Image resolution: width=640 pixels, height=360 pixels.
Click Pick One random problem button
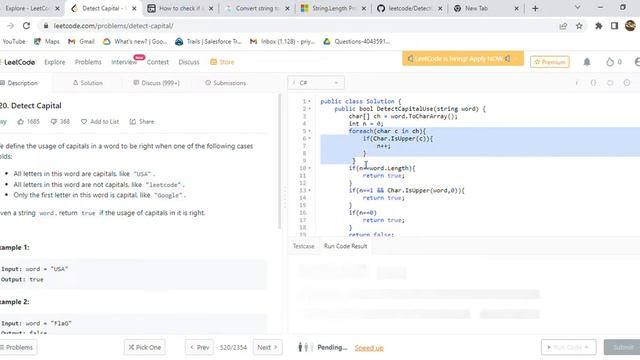click(x=145, y=347)
